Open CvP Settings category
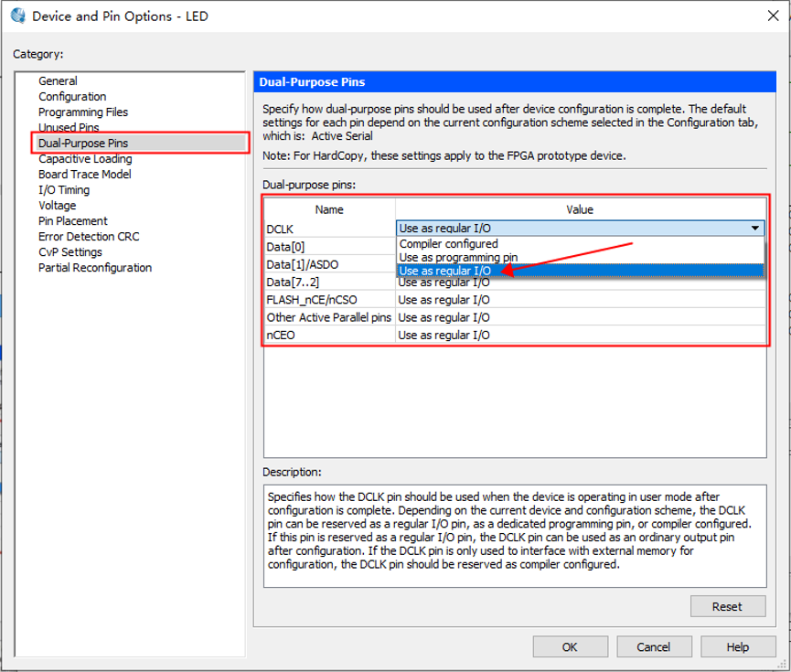The width and height of the screenshot is (791, 672). [70, 252]
